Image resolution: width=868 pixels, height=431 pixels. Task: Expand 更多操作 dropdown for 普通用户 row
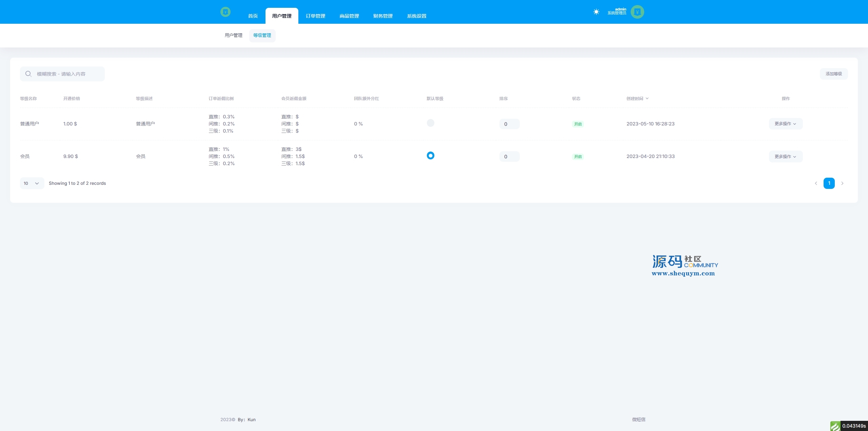(x=785, y=124)
